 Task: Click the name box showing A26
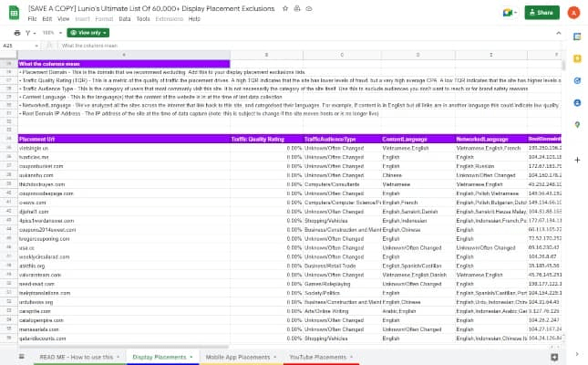pos(17,46)
